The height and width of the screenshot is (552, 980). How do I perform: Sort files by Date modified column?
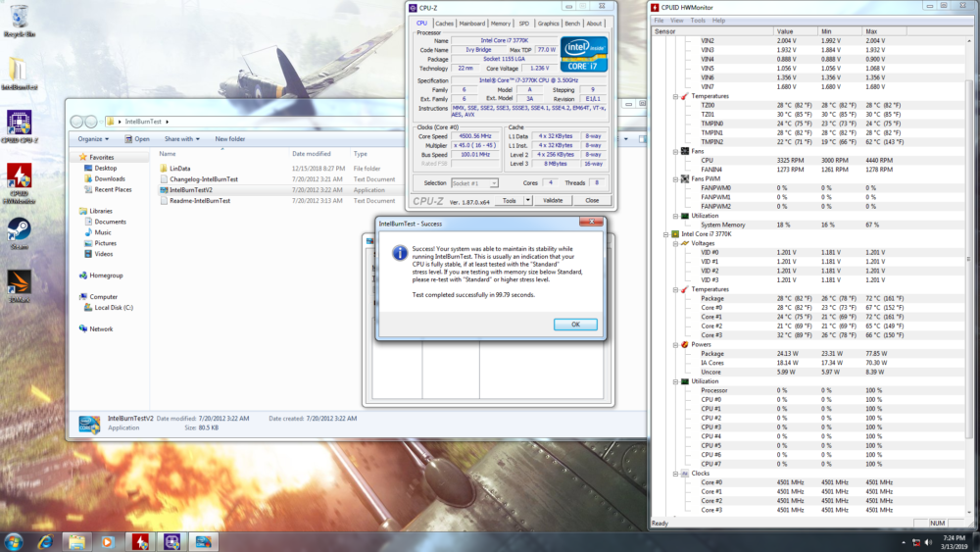click(312, 154)
